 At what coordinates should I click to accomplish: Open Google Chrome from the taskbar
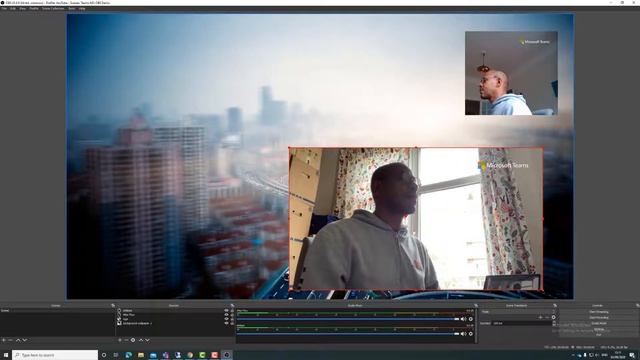(x=190, y=355)
